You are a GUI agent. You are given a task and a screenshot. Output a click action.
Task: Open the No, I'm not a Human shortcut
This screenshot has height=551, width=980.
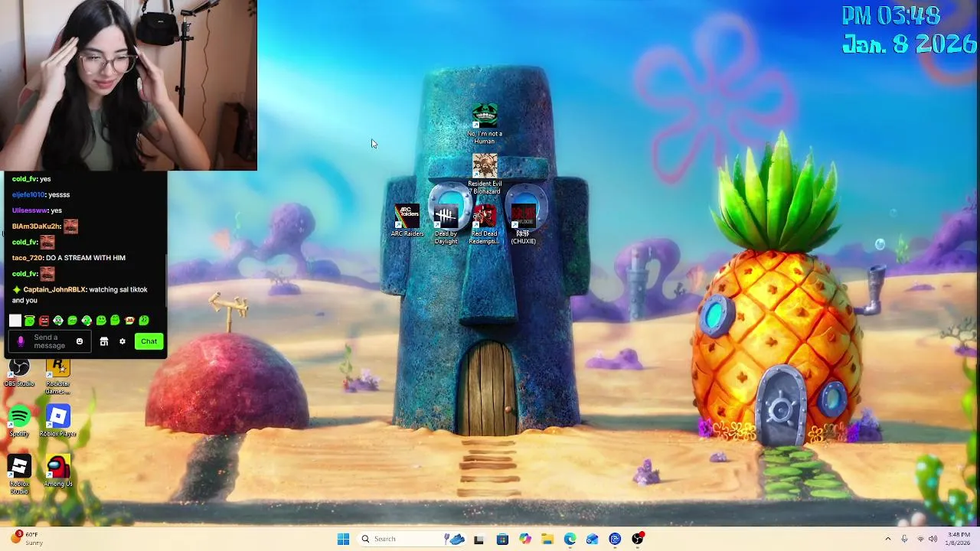click(x=485, y=124)
